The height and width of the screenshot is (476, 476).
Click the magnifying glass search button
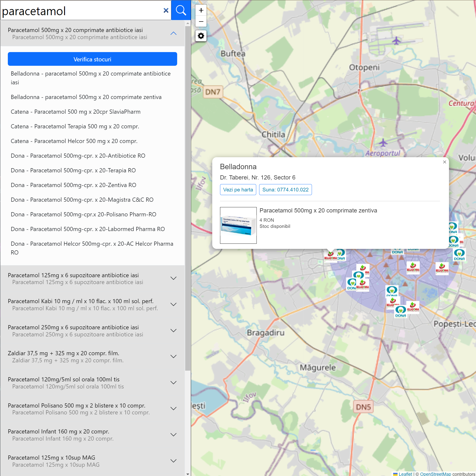(x=181, y=10)
